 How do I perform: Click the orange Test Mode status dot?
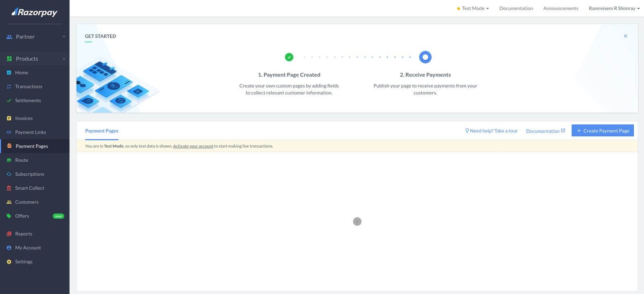tap(458, 8)
